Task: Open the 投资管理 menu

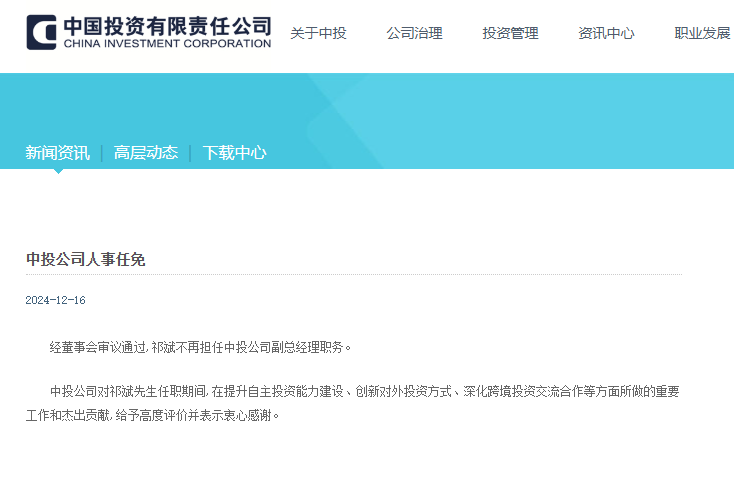Action: 510,33
